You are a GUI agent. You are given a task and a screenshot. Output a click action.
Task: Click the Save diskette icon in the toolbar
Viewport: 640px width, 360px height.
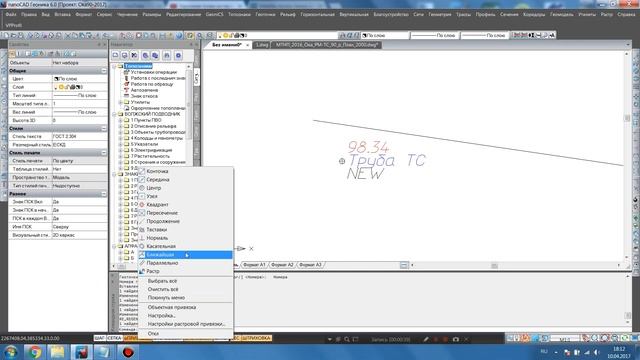21,36
